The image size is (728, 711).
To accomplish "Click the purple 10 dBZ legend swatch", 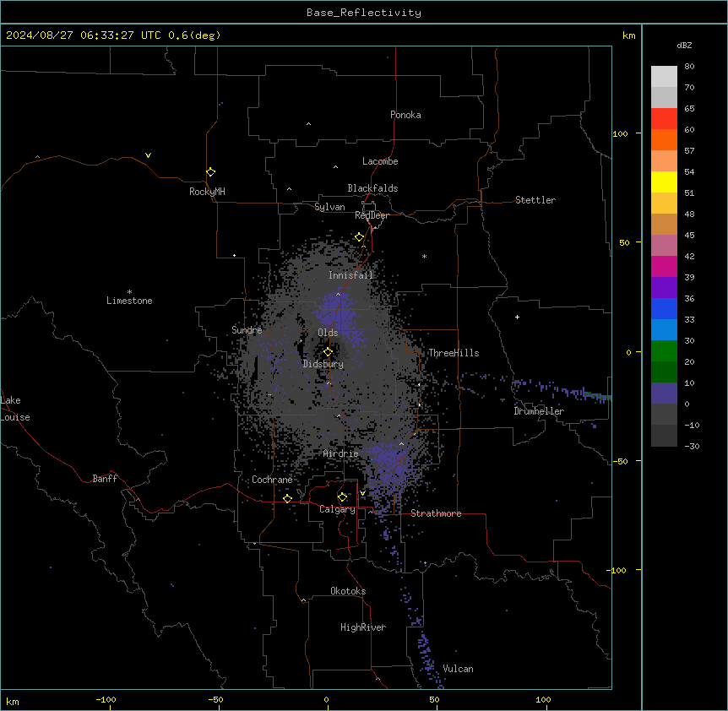I will tap(664, 393).
